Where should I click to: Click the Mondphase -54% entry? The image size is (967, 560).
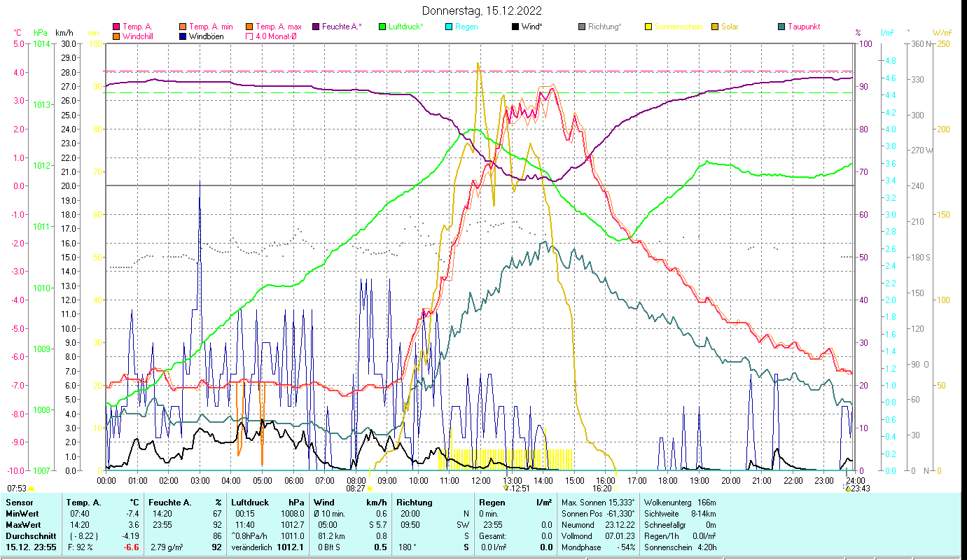[x=599, y=547]
